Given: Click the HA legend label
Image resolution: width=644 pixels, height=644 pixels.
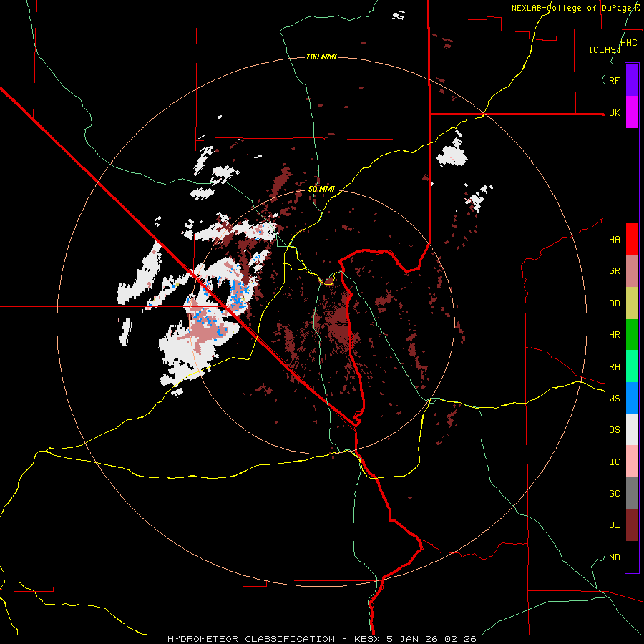Looking at the screenshot, I should tap(615, 239).
